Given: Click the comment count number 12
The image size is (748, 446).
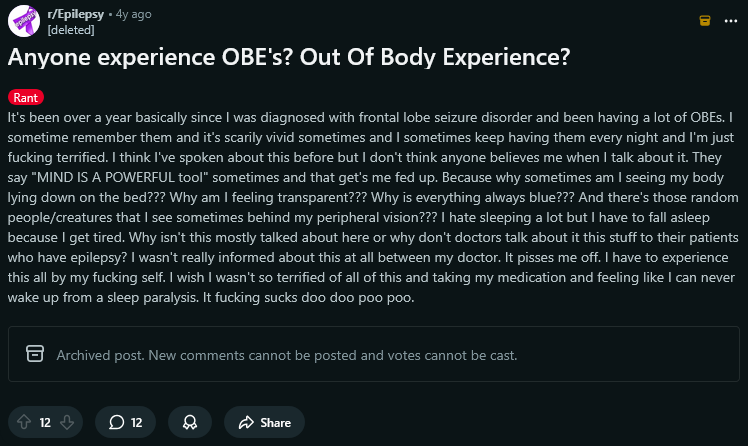Looking at the screenshot, I should [x=137, y=423].
